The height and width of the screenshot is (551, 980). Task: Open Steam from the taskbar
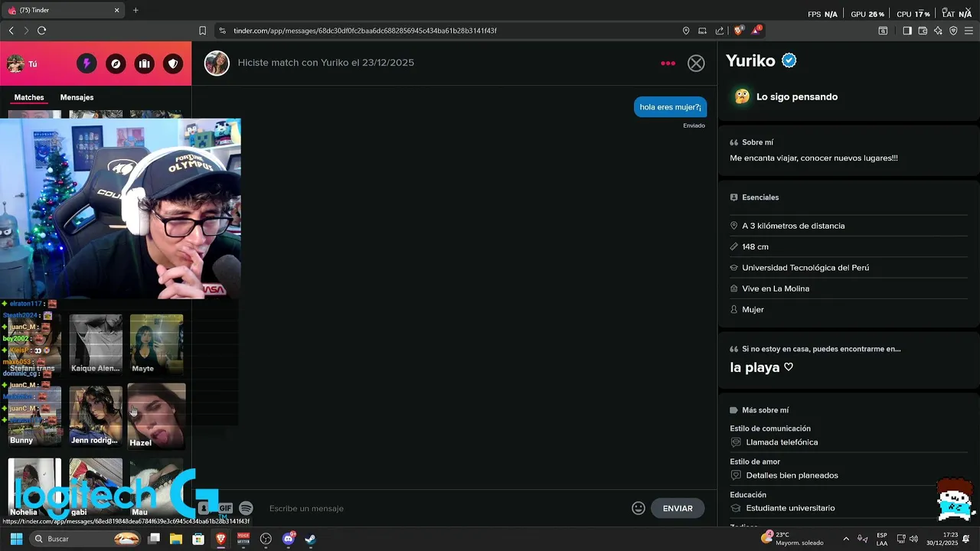tap(310, 539)
